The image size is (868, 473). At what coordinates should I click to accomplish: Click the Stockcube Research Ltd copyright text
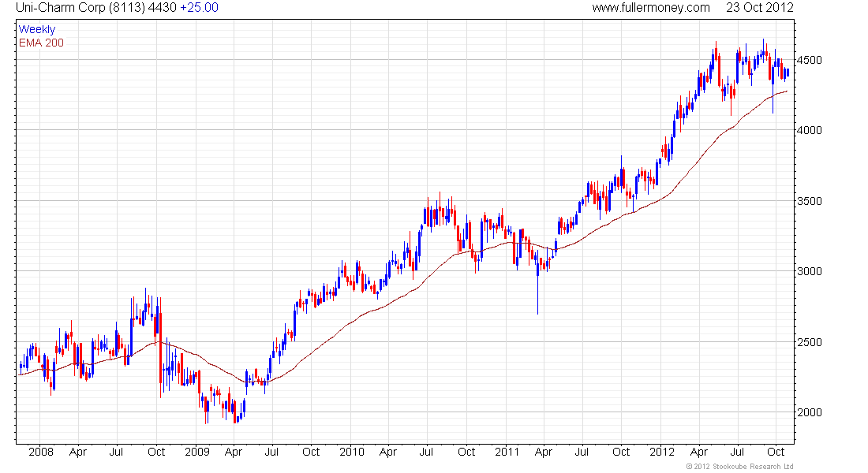pyautogui.click(x=739, y=467)
